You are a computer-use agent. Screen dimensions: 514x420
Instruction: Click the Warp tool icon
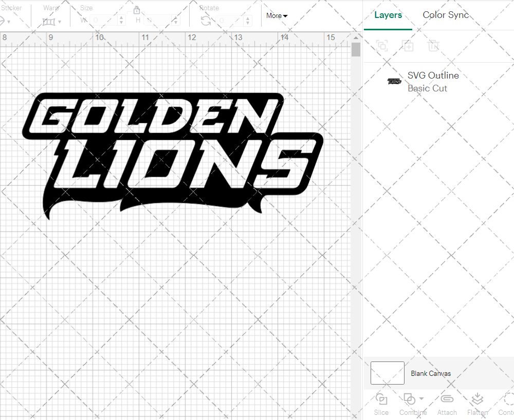tap(50, 21)
